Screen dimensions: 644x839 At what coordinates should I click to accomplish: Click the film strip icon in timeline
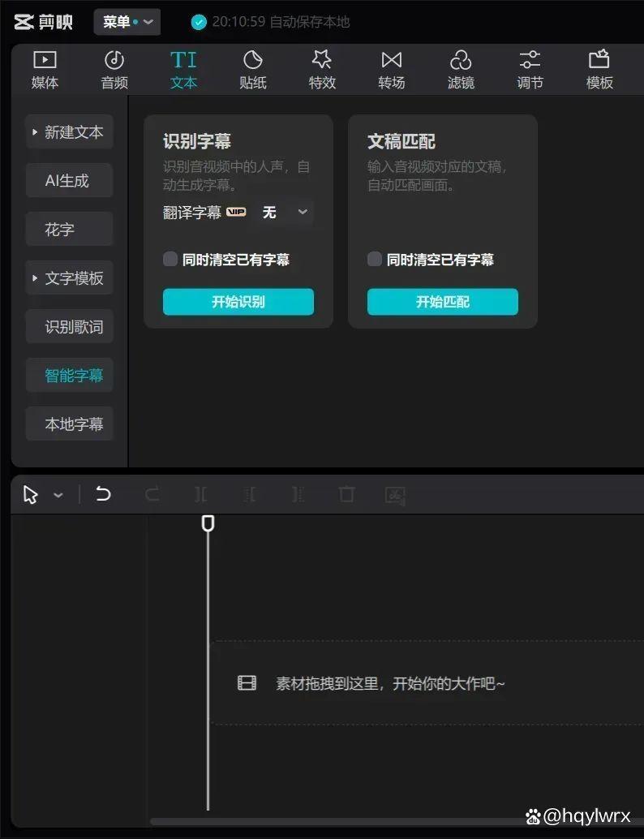tap(247, 682)
